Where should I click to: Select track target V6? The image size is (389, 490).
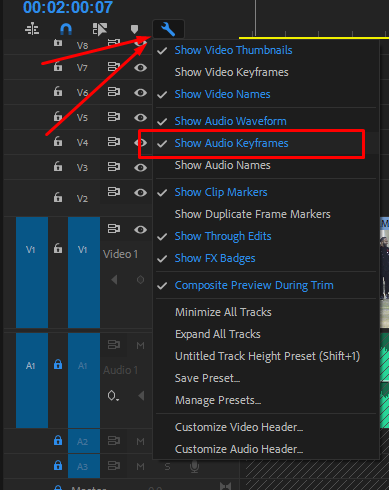tap(82, 92)
